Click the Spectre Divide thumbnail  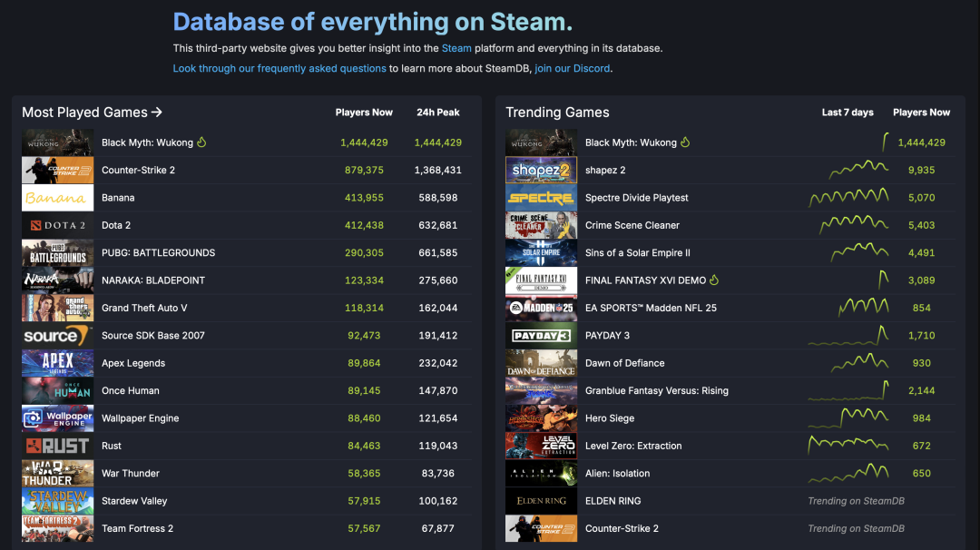click(x=541, y=198)
